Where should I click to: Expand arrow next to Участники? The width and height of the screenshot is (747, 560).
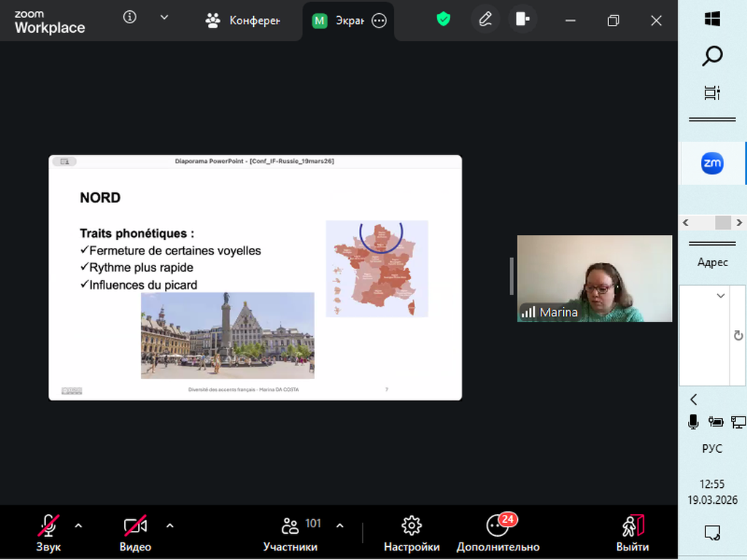pyautogui.click(x=340, y=525)
